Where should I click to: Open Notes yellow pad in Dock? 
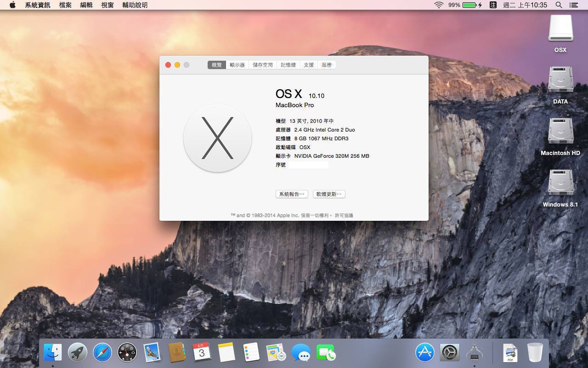tap(226, 353)
